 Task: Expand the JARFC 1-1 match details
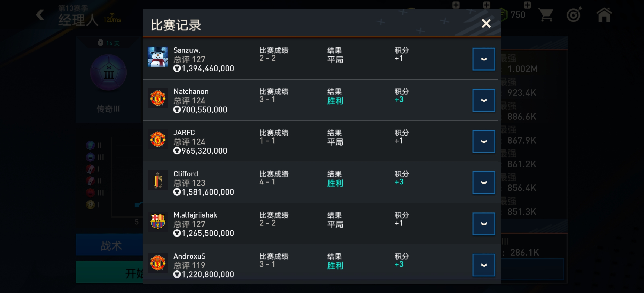tap(484, 142)
